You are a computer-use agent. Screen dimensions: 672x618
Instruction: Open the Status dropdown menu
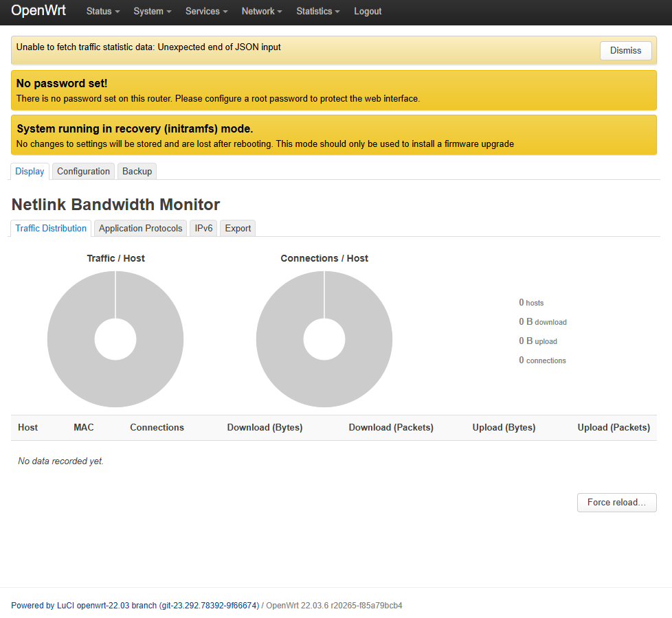point(102,12)
